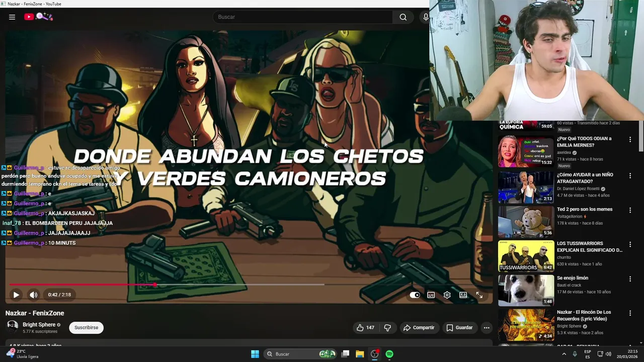This screenshot has height=362, width=644.
Task: Open the weather widget showing 23°C
Action: click(23, 354)
